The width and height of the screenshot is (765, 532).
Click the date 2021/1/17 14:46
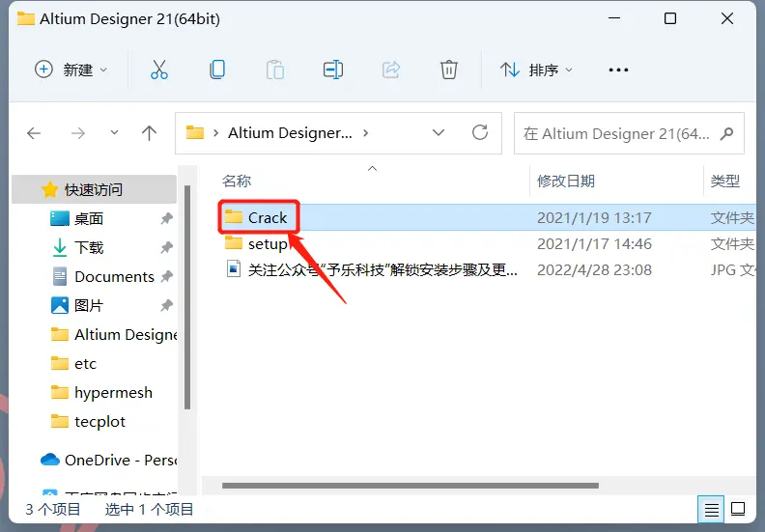pyautogui.click(x=594, y=244)
